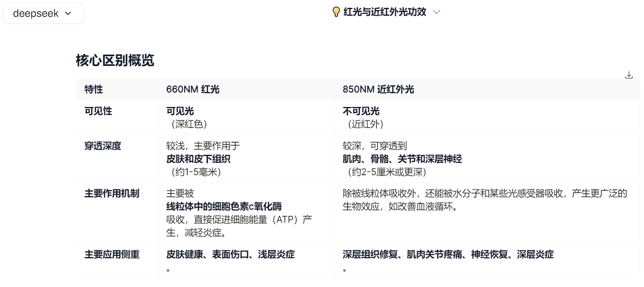644x287 pixels.
Task: Click the 主要应用侧重 row label
Action: 112,254
